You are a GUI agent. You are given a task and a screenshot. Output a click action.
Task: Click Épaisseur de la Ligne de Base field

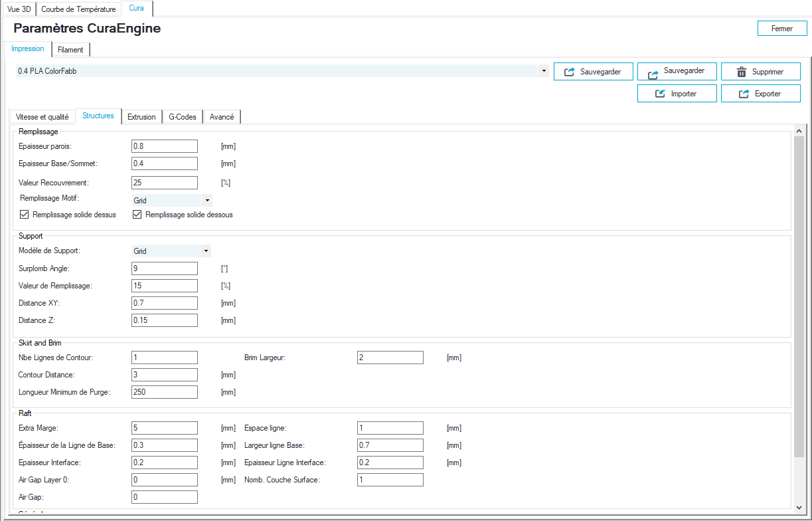point(165,445)
